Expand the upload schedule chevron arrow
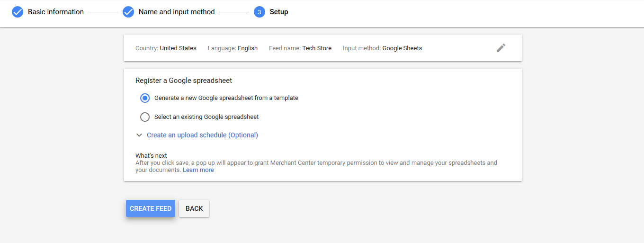Image resolution: width=644 pixels, height=243 pixels. pyautogui.click(x=139, y=135)
